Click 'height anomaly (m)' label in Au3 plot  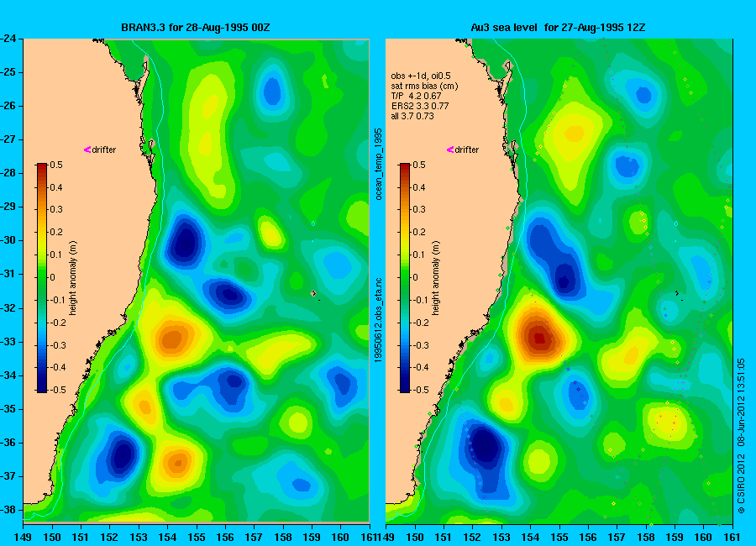tap(435, 278)
